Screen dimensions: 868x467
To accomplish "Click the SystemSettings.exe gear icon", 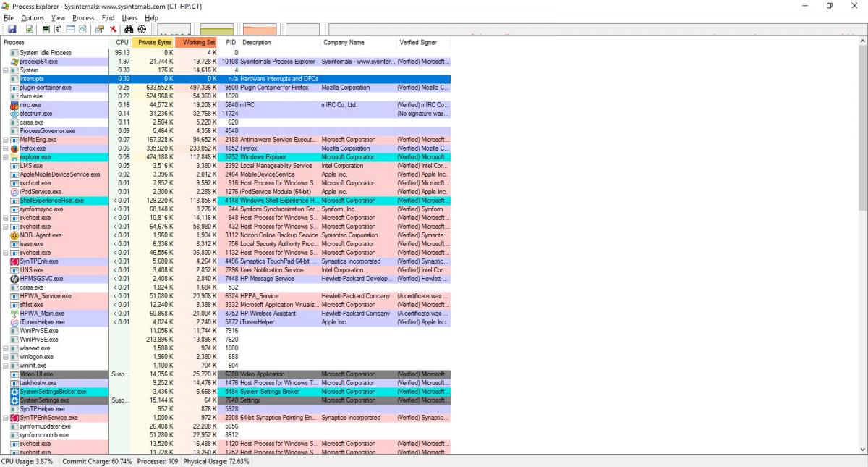I will 14,400.
